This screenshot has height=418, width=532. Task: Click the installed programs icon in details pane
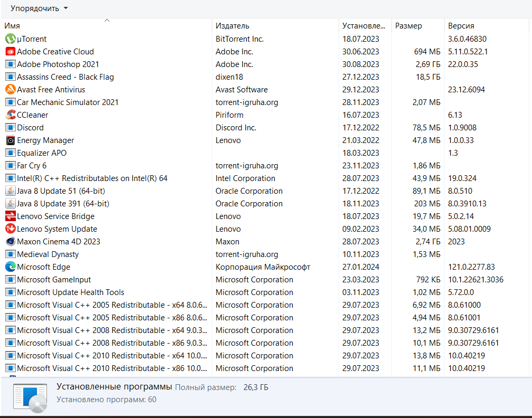(x=30, y=398)
